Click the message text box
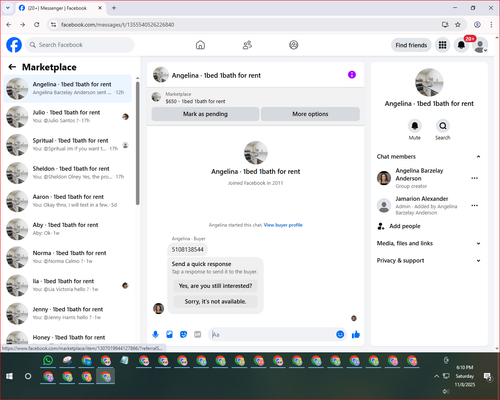The height and width of the screenshot is (400, 500). (272, 334)
